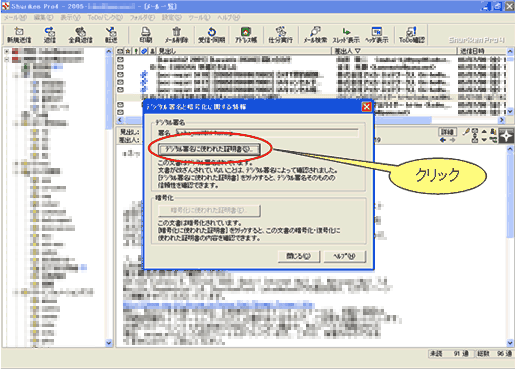Screen dimensions: 515x369
Task: Click the 署名 name text field
Action: pos(267,133)
